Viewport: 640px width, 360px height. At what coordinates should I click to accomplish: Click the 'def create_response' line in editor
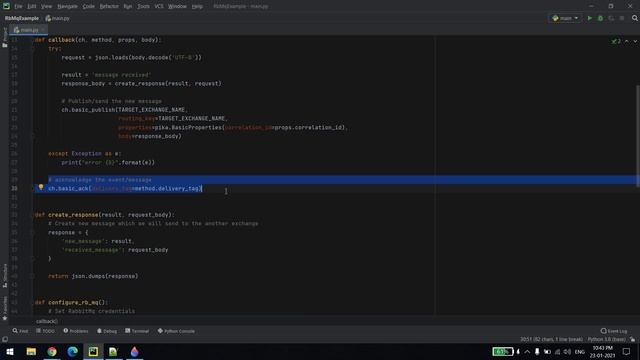pyautogui.click(x=104, y=215)
